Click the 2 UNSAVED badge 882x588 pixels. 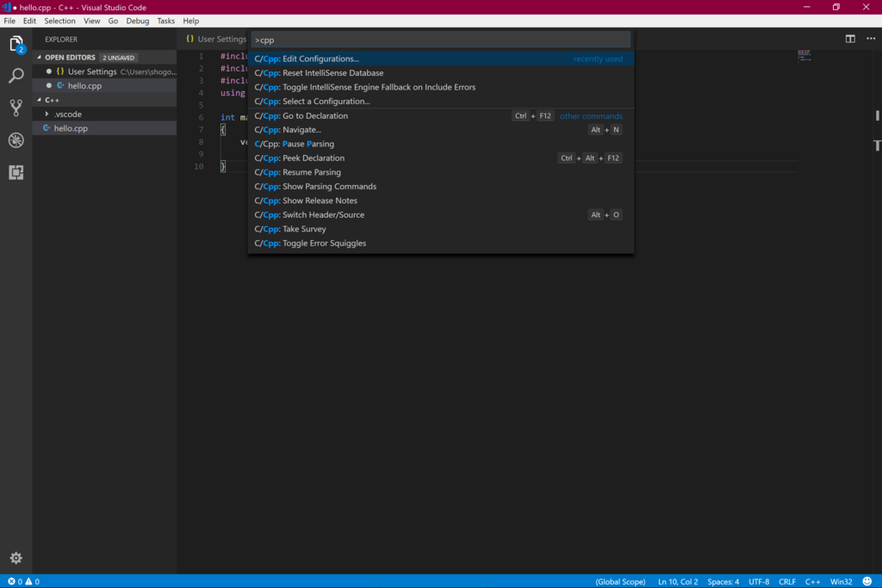point(118,58)
